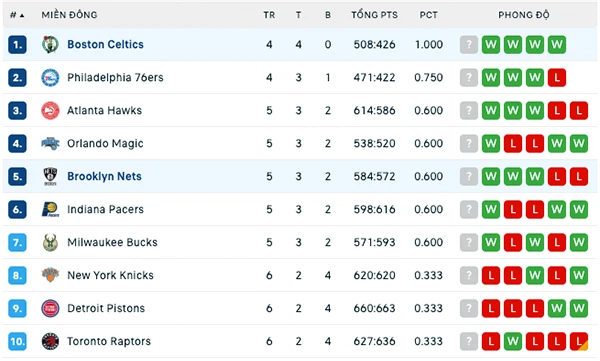Sort standings by PCT column header
600x361 pixels.
click(428, 15)
